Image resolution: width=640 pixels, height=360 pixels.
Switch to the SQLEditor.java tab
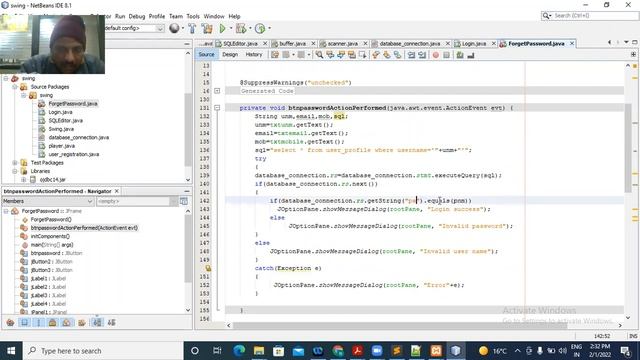coord(240,43)
